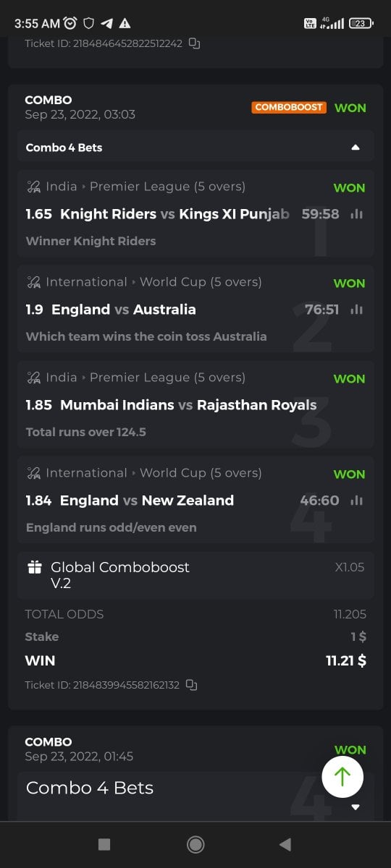The height and width of the screenshot is (868, 391).
Task: Copy the top ticket ID ending 2242
Action: click(x=194, y=43)
